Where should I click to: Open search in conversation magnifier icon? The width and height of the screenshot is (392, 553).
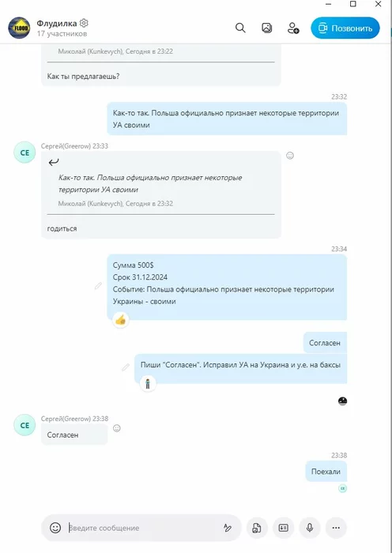240,28
